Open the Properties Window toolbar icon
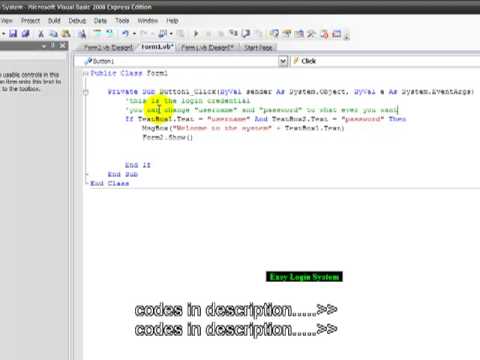This screenshot has width=480, height=360. (x=287, y=34)
